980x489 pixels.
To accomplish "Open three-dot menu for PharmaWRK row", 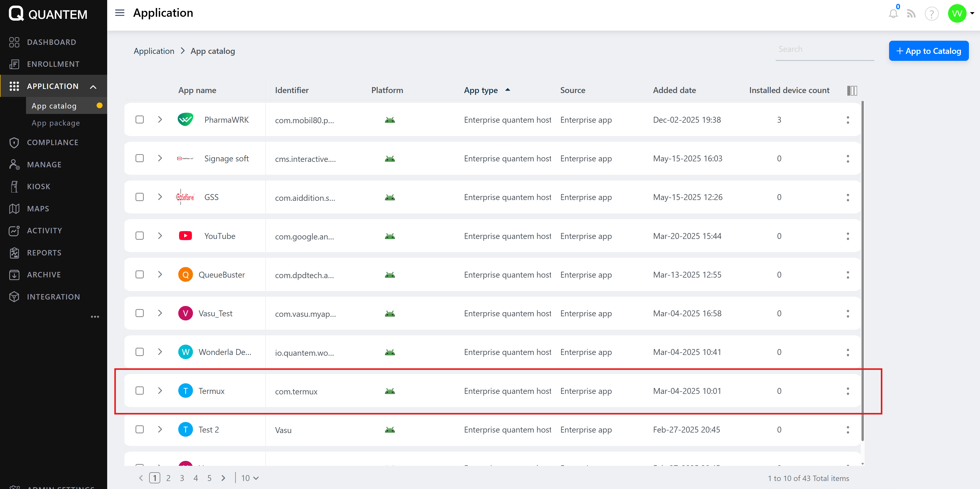I will (848, 120).
